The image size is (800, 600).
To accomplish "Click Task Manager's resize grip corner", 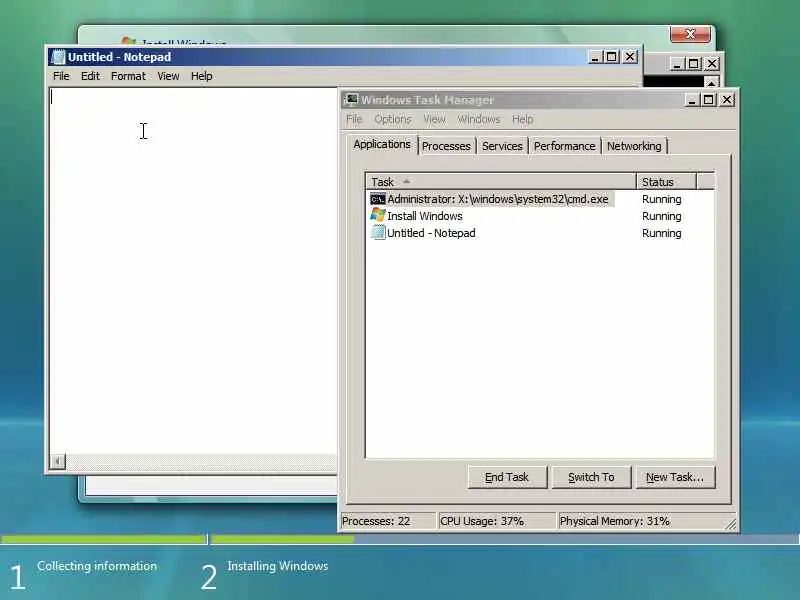I will pyautogui.click(x=731, y=524).
